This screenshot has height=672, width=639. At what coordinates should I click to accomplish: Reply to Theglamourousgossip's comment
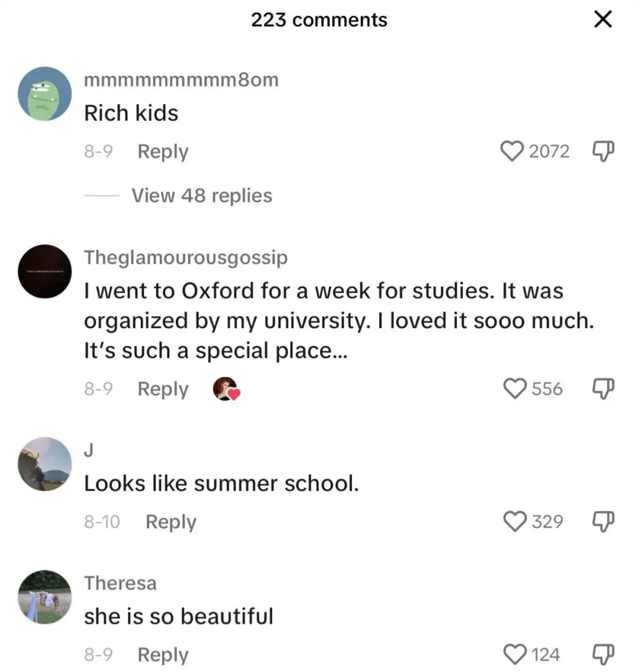[163, 389]
